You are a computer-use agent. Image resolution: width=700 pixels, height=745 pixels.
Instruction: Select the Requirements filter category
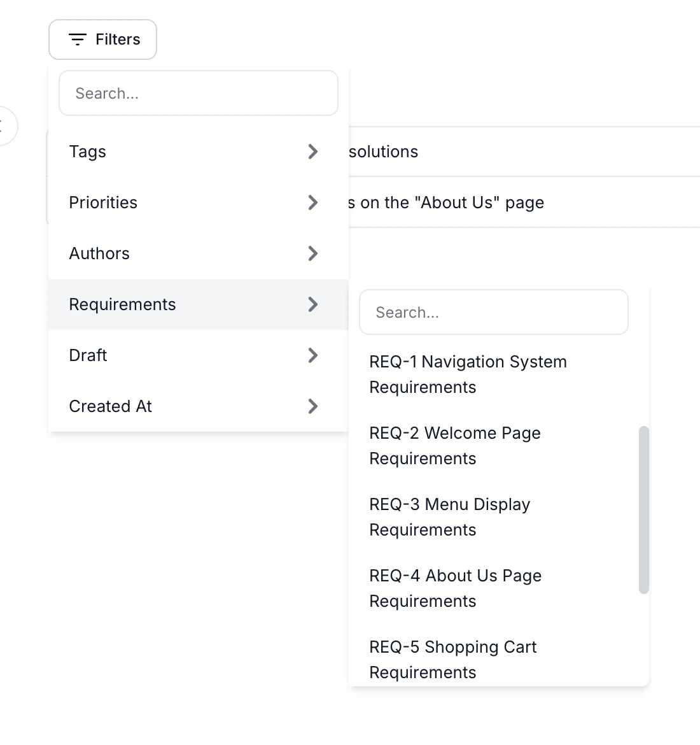click(199, 304)
